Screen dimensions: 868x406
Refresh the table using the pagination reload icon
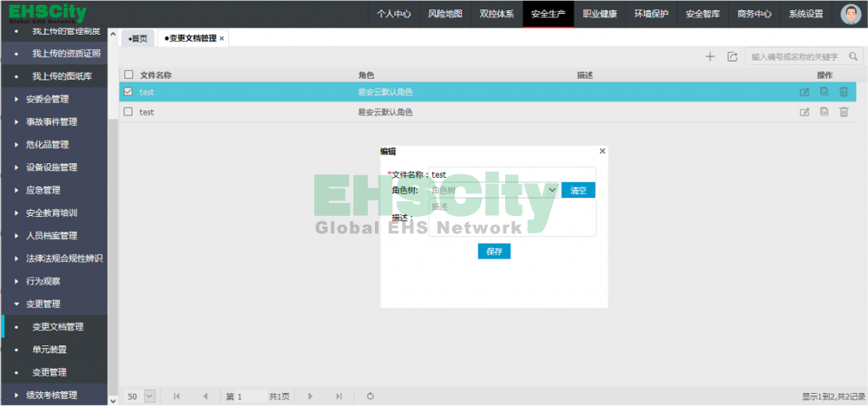pyautogui.click(x=371, y=396)
